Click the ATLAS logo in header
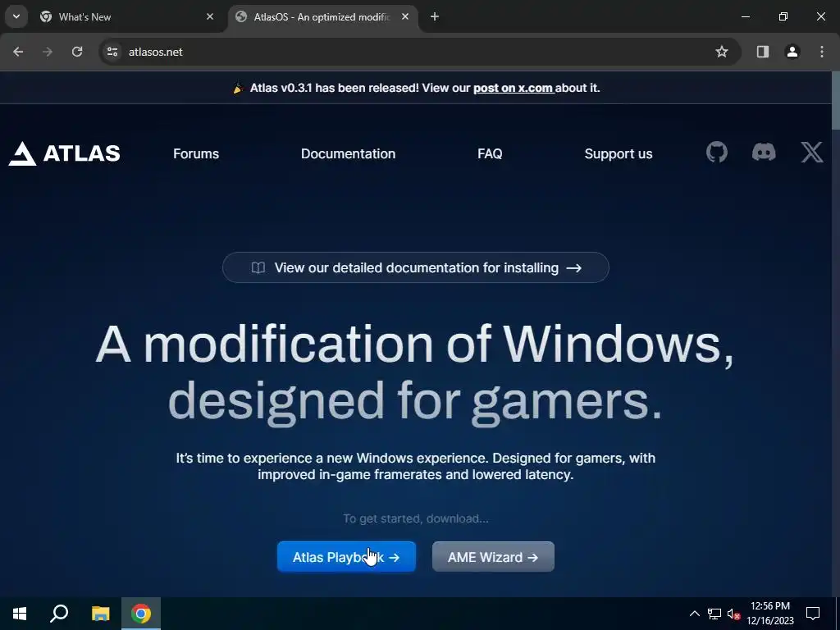The height and width of the screenshot is (630, 840). click(x=64, y=153)
